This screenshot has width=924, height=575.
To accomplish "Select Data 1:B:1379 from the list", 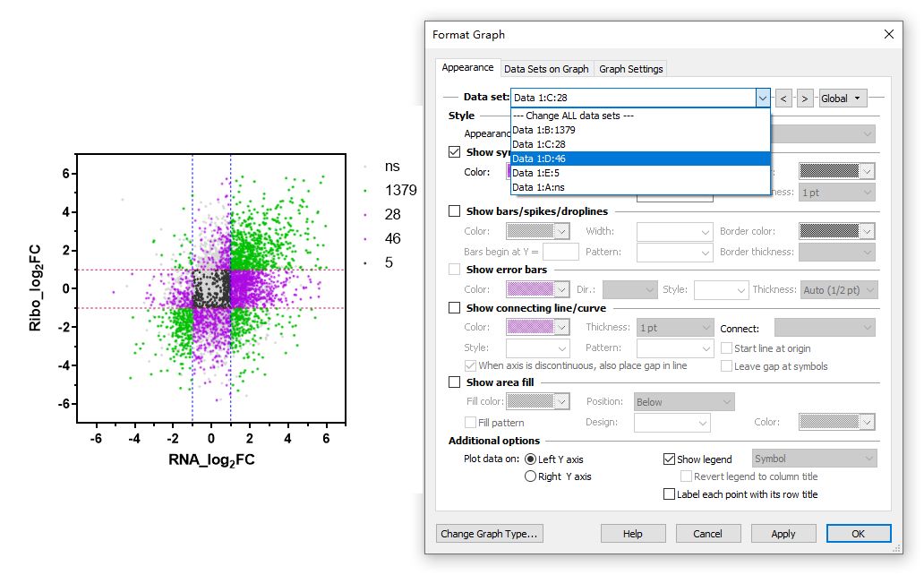I will (x=640, y=130).
